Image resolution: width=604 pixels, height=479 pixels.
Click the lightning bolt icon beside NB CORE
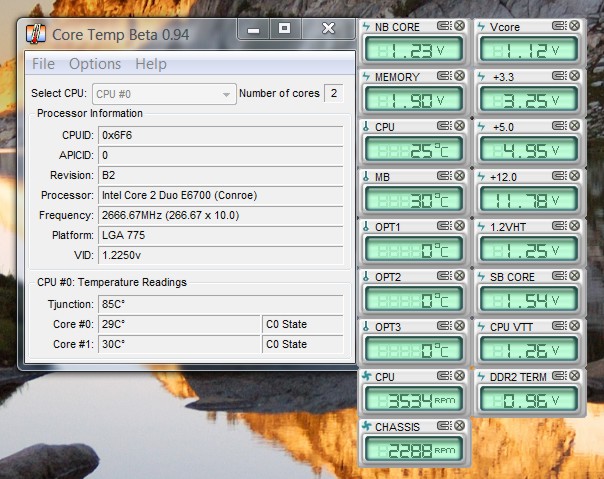pos(366,26)
